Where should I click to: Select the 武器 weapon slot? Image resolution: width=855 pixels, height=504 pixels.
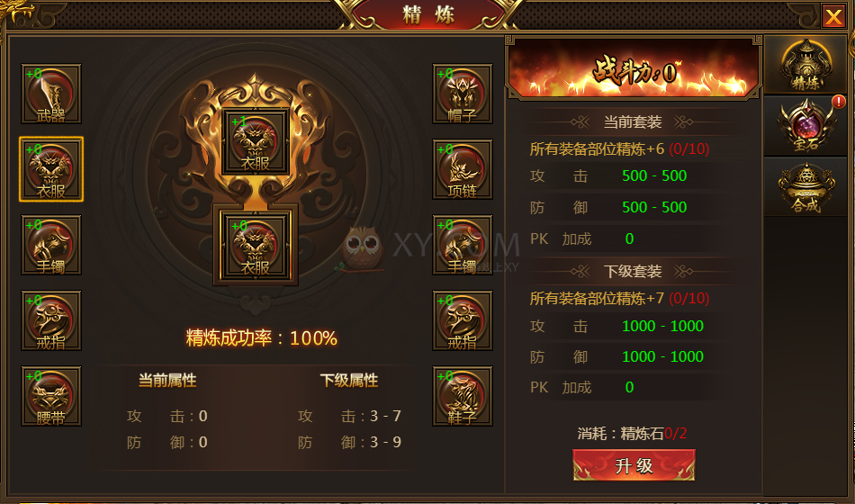[x=51, y=94]
